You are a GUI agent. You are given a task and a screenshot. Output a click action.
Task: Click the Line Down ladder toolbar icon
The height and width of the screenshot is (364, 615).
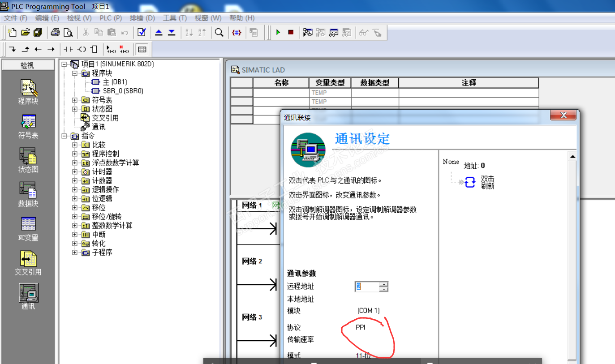click(13, 49)
